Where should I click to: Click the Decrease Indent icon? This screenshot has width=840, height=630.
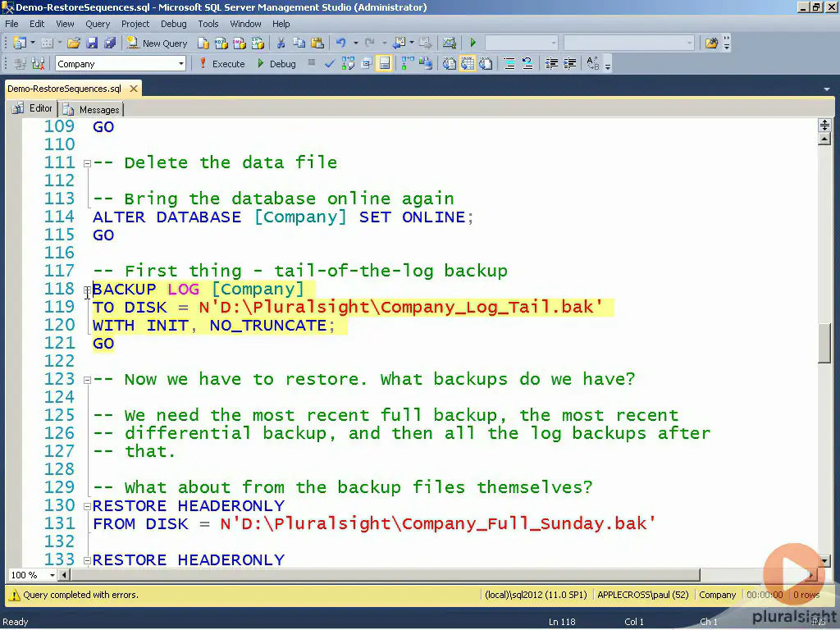[551, 64]
